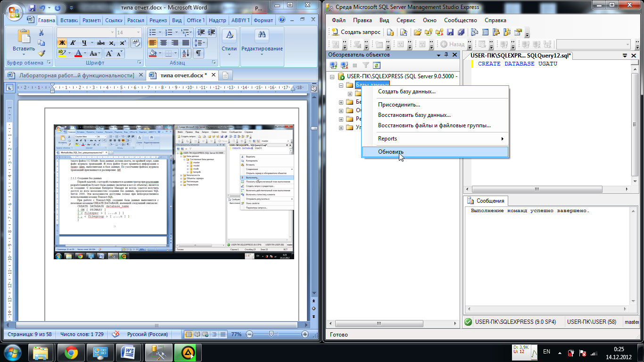The width and height of the screenshot is (644, 362).
Task: Click the Windows Explorer icon on the taskbar
Action: [41, 352]
